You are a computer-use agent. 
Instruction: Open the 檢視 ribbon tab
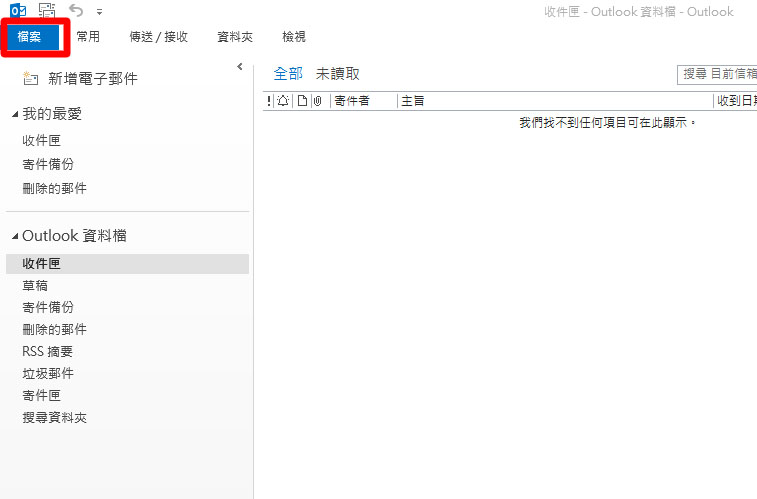[x=294, y=37]
